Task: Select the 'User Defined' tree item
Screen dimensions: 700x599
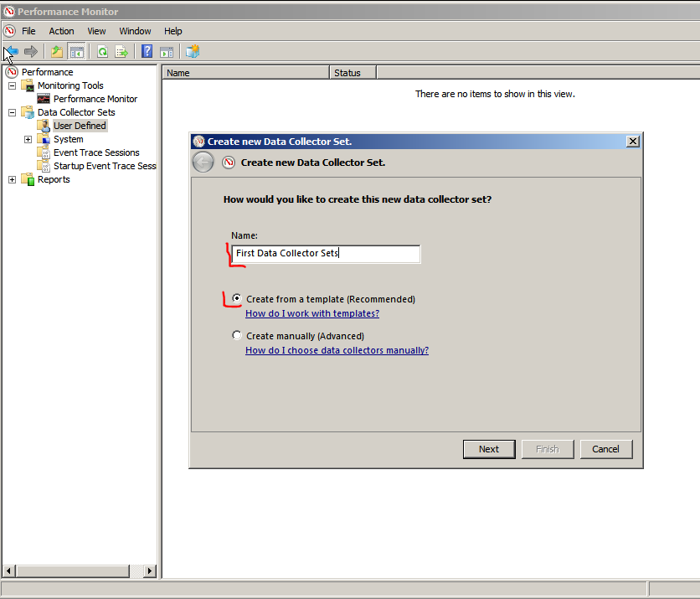Action: (x=80, y=126)
